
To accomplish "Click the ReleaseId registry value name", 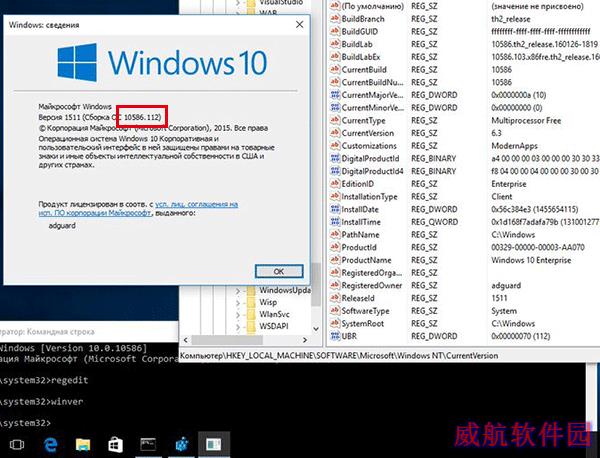I will pos(358,298).
